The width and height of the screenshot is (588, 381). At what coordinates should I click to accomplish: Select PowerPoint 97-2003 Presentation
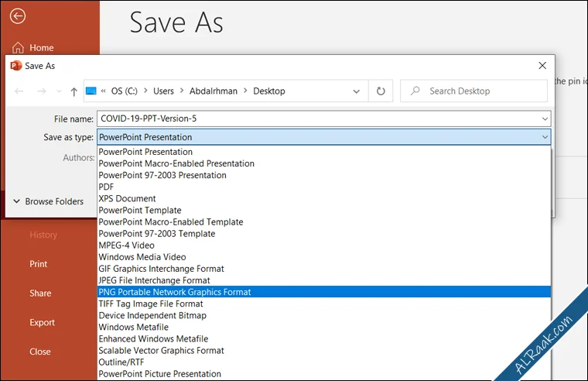coord(324,175)
